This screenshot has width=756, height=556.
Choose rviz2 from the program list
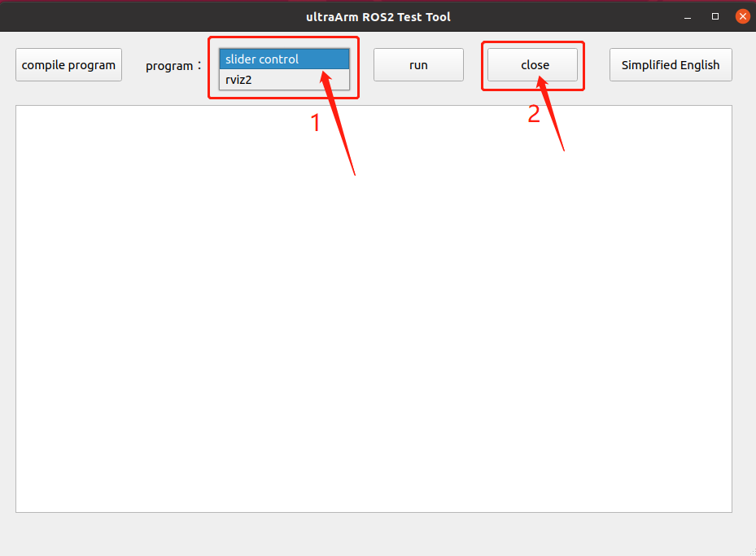[x=284, y=80]
